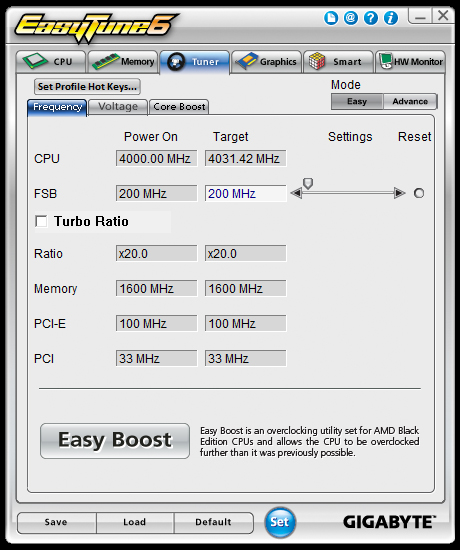The width and height of the screenshot is (460, 550).
Task: Increase FSB with slider right arrow
Action: pos(399,193)
